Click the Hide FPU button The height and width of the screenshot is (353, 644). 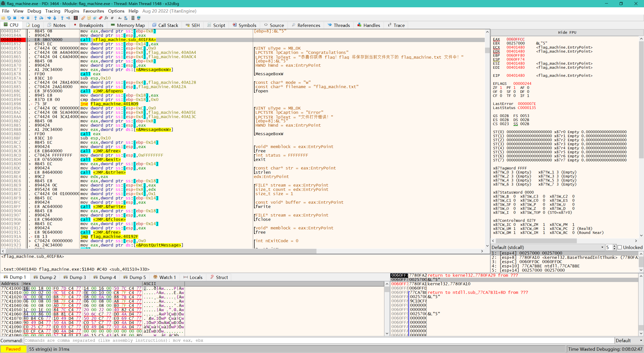pos(567,32)
